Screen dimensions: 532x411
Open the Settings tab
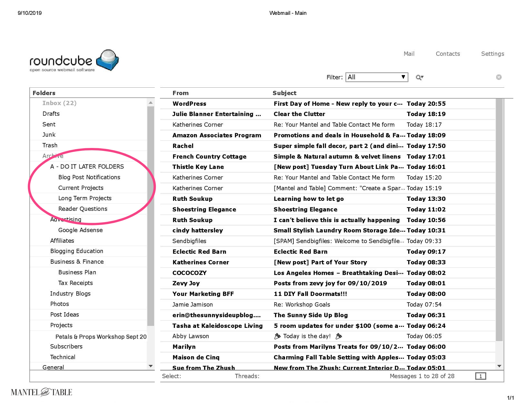click(492, 54)
